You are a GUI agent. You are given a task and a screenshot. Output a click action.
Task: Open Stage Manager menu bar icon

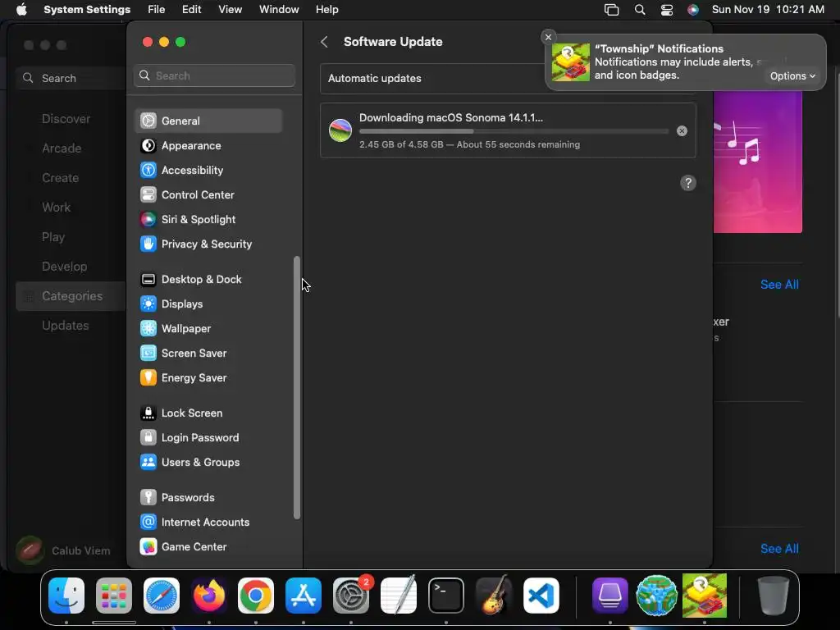coord(611,10)
